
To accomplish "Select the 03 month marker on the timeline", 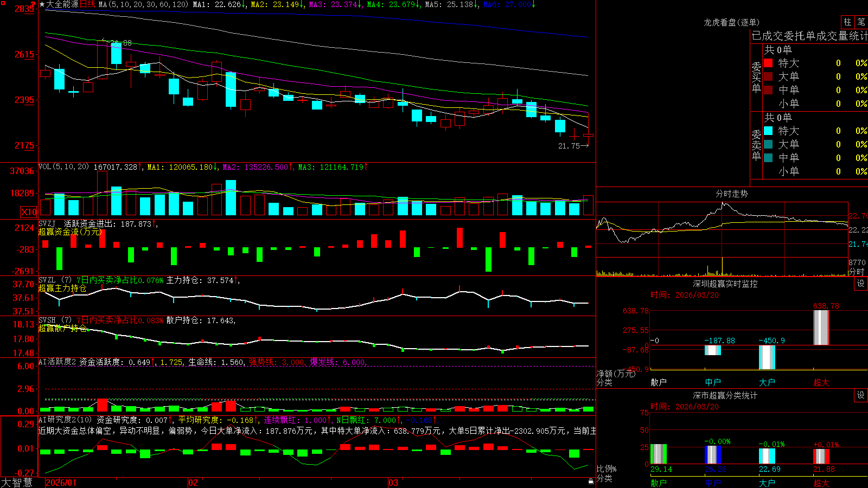I will coord(393,483).
